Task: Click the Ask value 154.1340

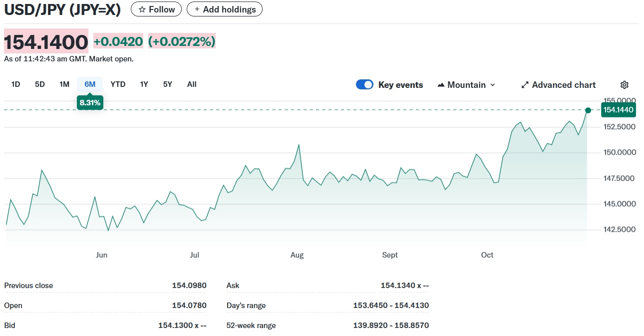Action: 405,286
